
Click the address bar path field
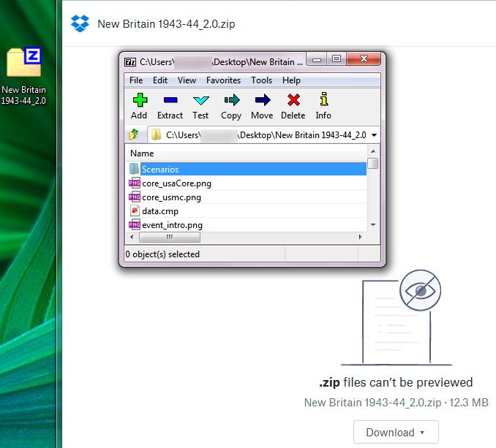pyautogui.click(x=264, y=135)
